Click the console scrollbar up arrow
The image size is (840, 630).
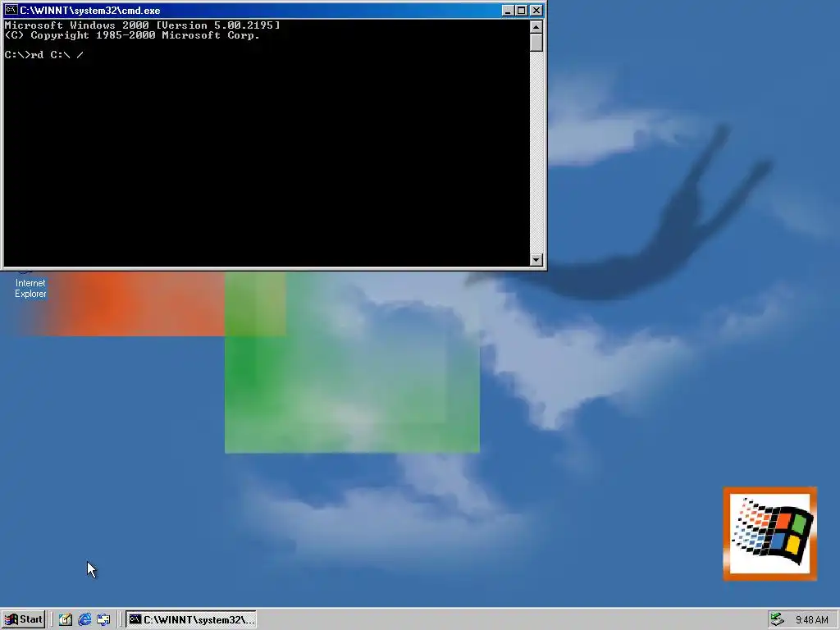[x=536, y=26]
